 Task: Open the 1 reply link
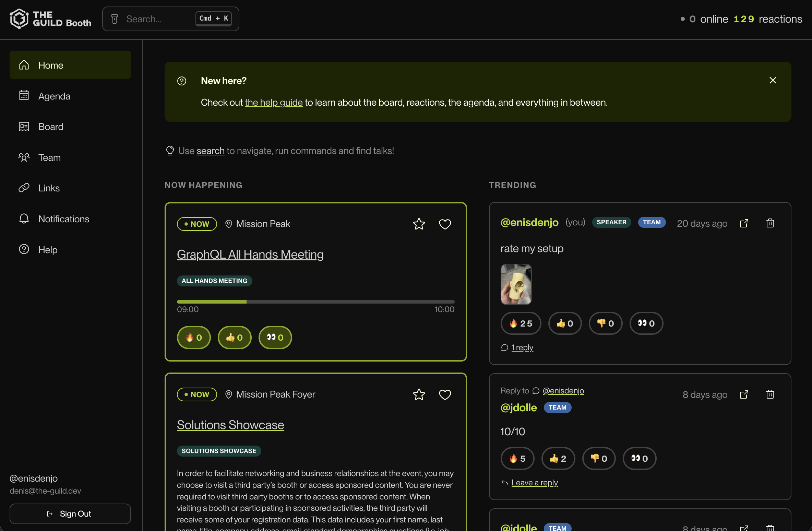pyautogui.click(x=522, y=347)
